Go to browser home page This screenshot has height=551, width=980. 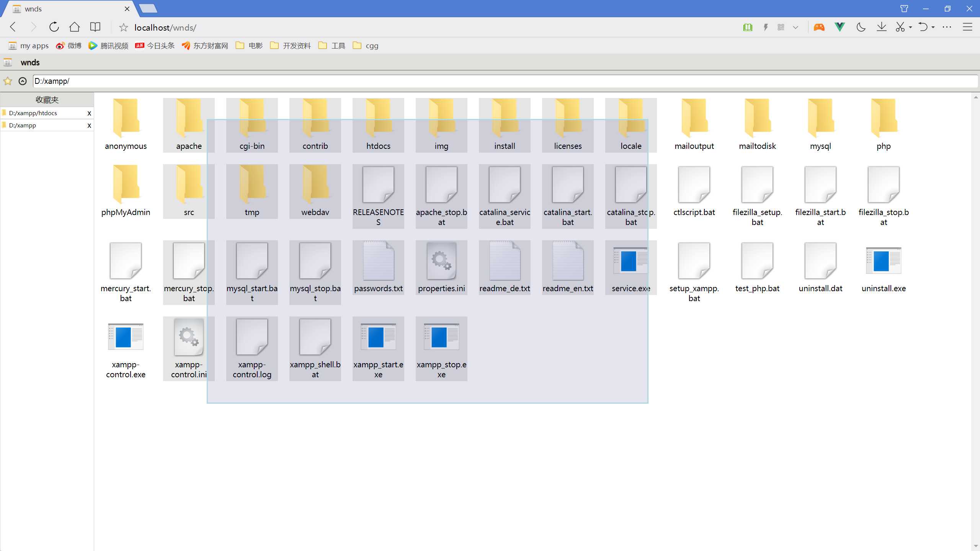75,27
